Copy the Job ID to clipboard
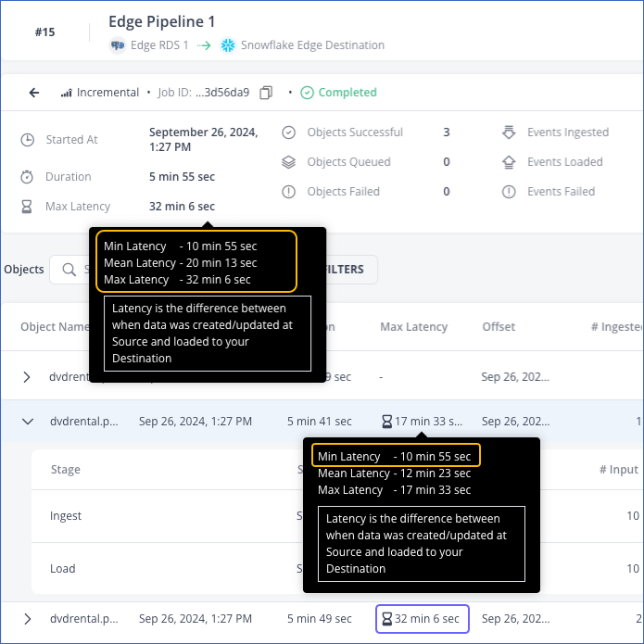 pyautogui.click(x=266, y=93)
